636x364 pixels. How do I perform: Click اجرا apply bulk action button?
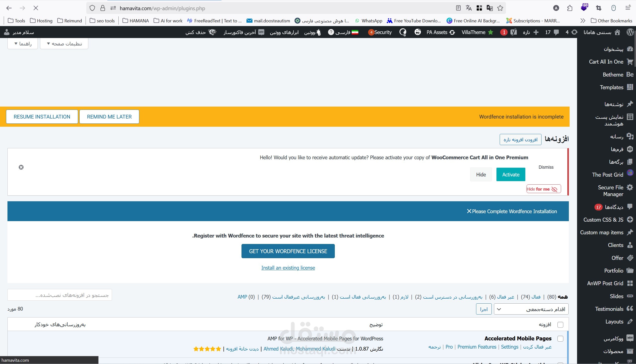tap(484, 309)
